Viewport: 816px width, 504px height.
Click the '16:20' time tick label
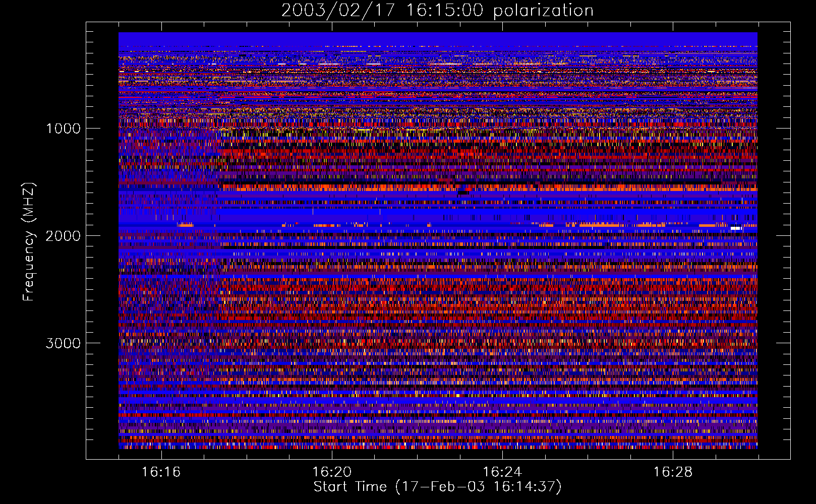pyautogui.click(x=332, y=472)
